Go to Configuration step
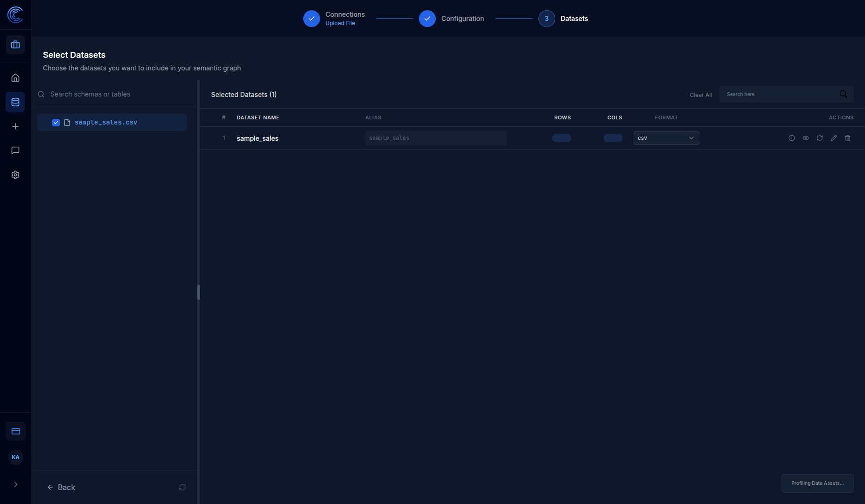The height and width of the screenshot is (504, 865). 452,19
